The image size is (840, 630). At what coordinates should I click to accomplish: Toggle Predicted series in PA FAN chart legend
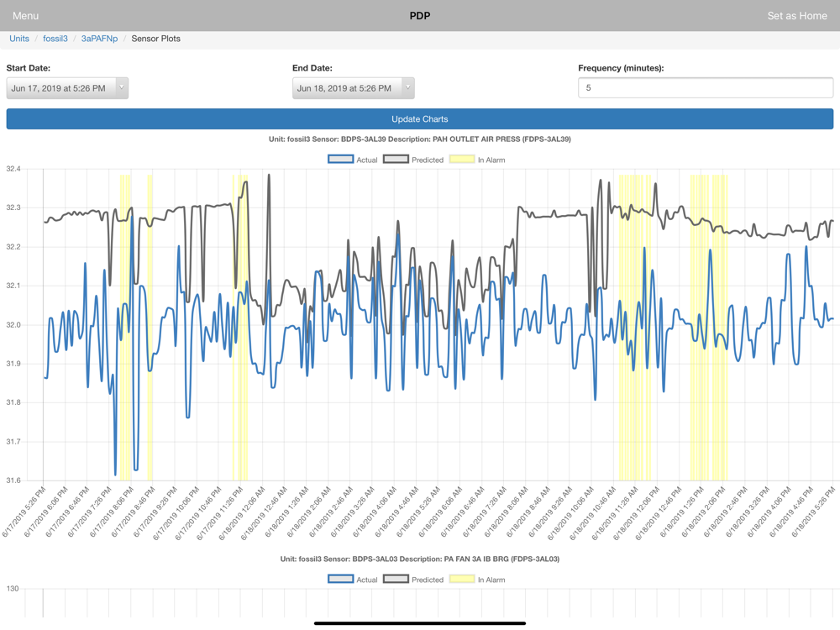tap(413, 580)
